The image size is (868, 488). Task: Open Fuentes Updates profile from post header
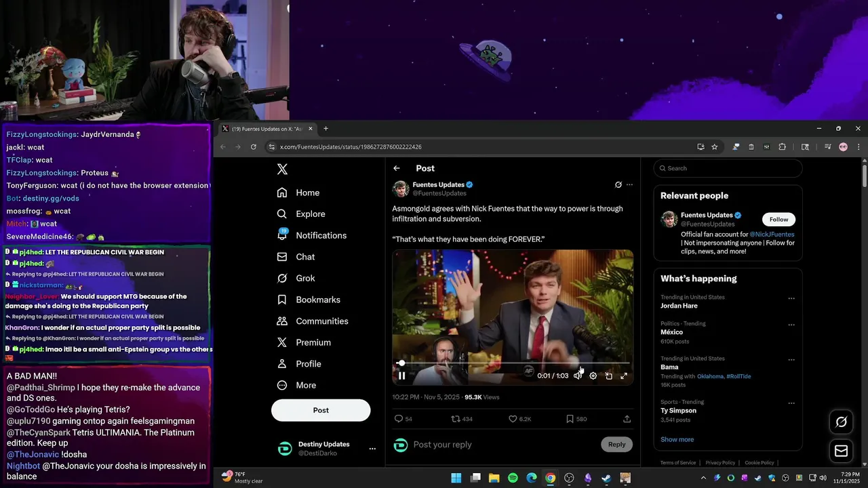coord(438,184)
